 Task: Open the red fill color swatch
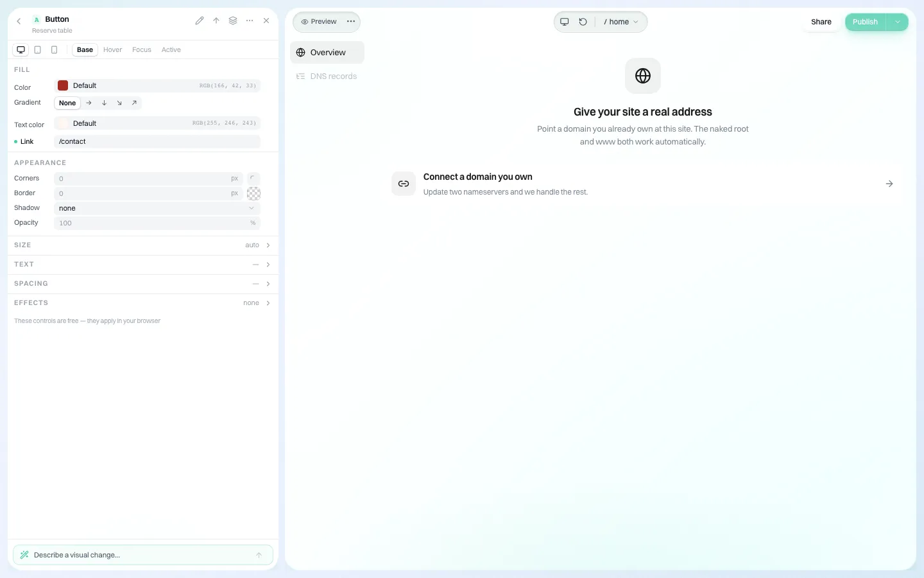click(x=63, y=85)
